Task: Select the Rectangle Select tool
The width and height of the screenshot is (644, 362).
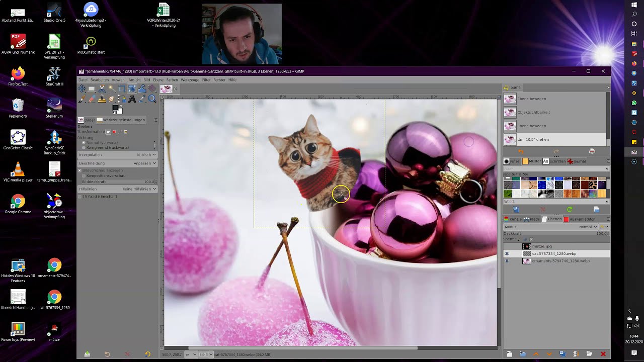Action: click(x=92, y=89)
